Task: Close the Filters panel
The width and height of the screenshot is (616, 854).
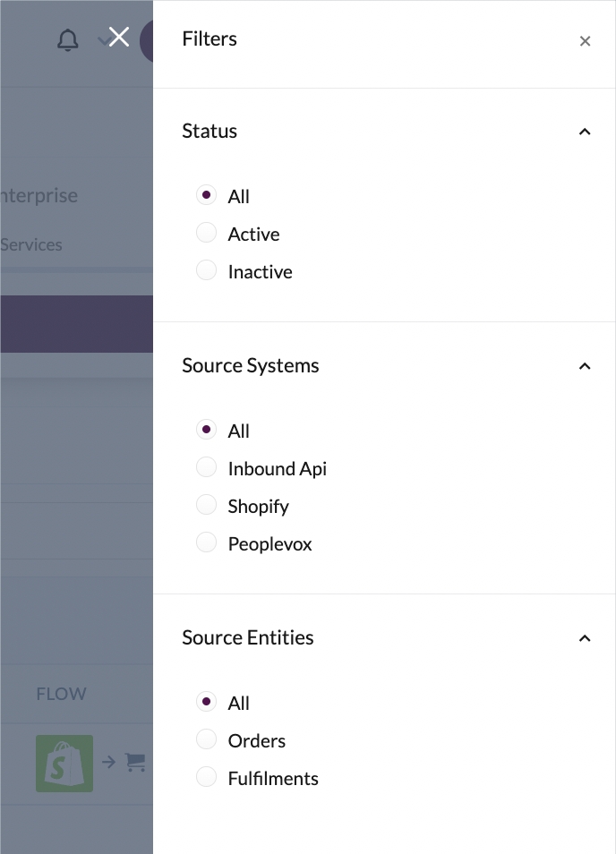Action: click(585, 40)
